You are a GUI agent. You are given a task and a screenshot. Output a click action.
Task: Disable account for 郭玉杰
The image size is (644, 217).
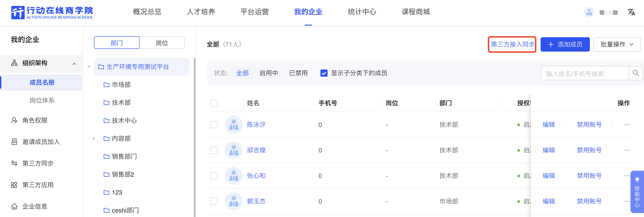tap(589, 201)
